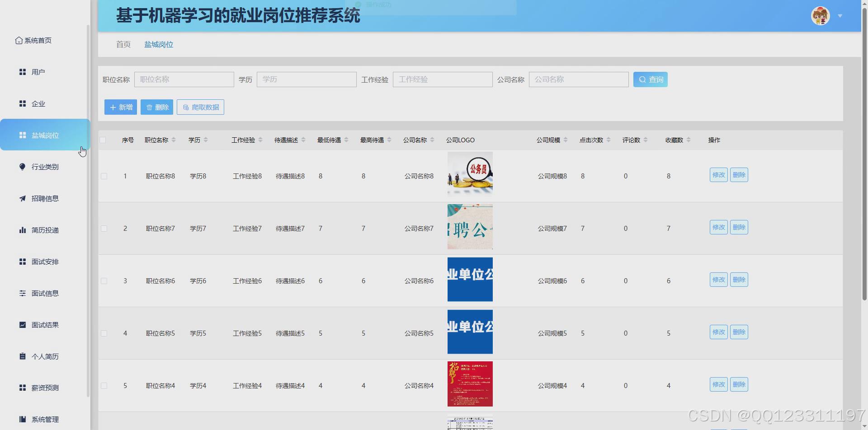Check the row for 职位名称4
This screenshot has height=430, width=868.
104,386
